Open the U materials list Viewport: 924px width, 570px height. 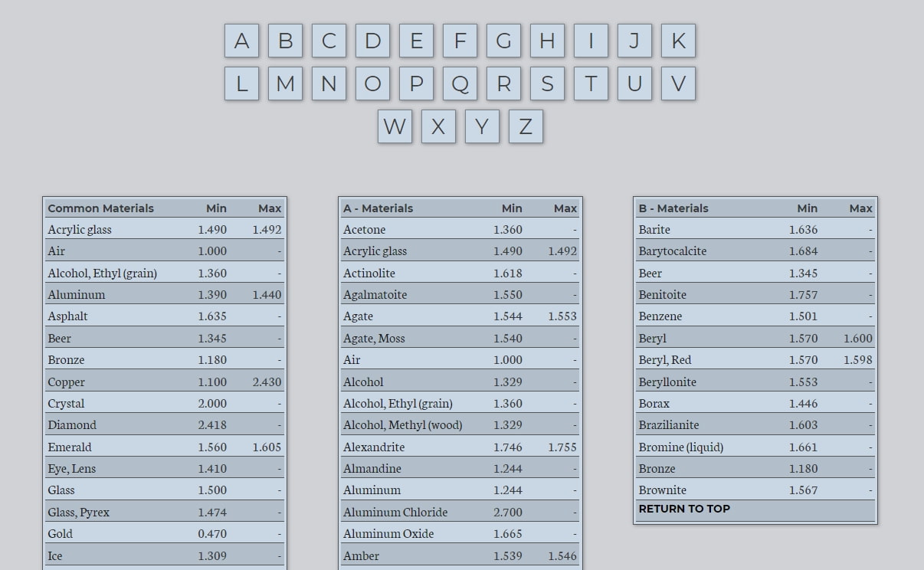634,84
